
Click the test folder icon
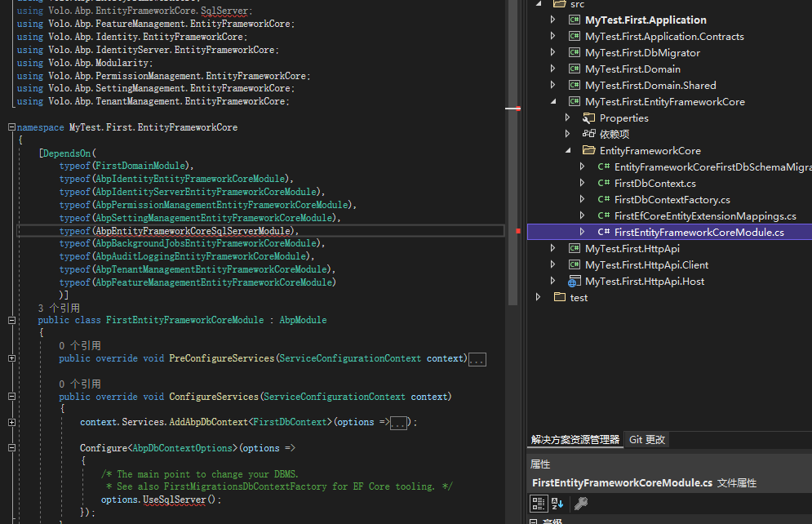pyautogui.click(x=559, y=297)
